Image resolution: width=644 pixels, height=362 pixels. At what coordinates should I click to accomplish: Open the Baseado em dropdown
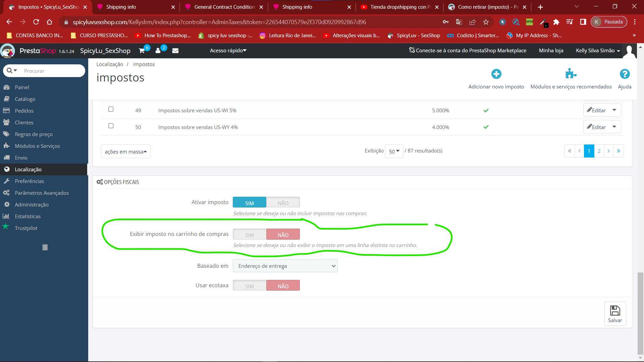click(x=285, y=266)
